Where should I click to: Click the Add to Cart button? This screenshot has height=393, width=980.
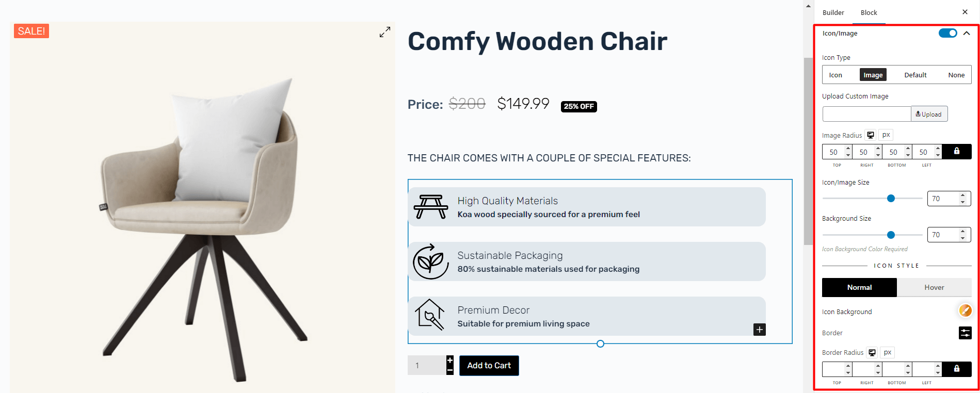(x=489, y=366)
